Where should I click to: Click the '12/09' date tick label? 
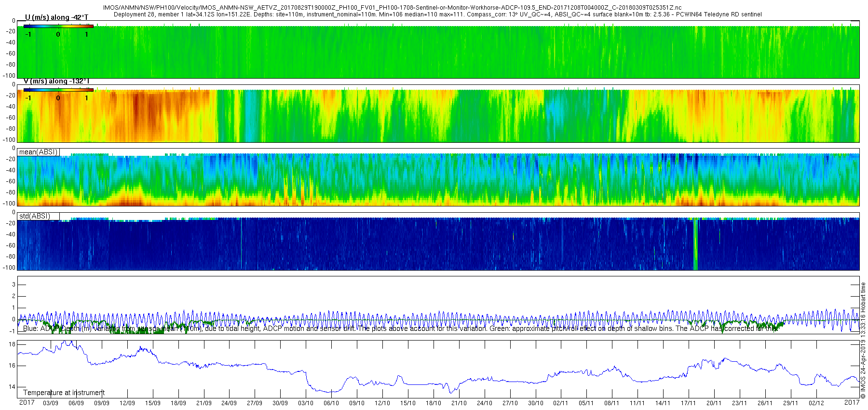[127, 403]
